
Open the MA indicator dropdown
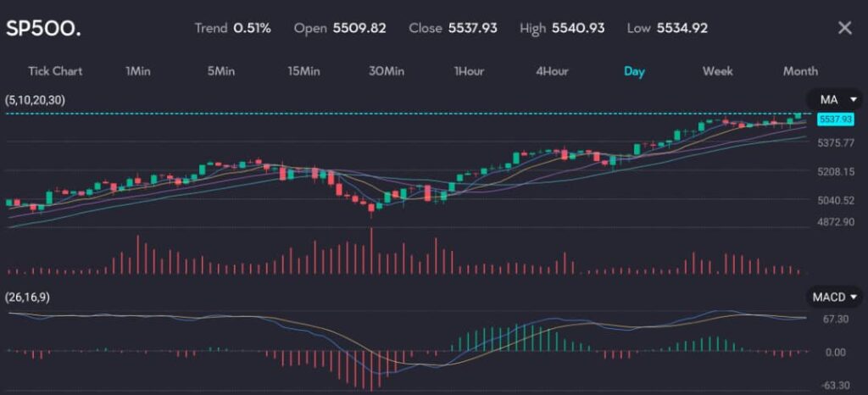click(834, 100)
